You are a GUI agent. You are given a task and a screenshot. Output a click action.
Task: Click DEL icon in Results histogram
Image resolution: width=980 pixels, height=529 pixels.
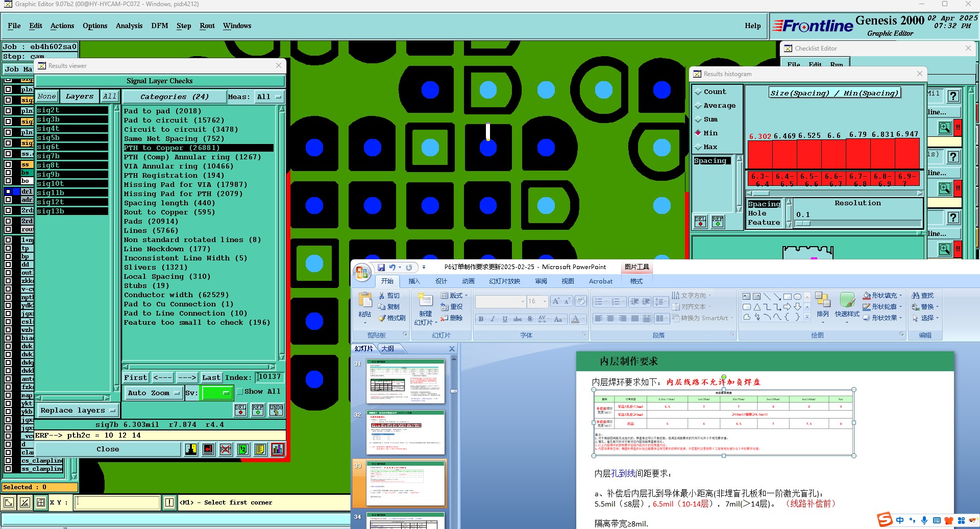tap(700, 222)
